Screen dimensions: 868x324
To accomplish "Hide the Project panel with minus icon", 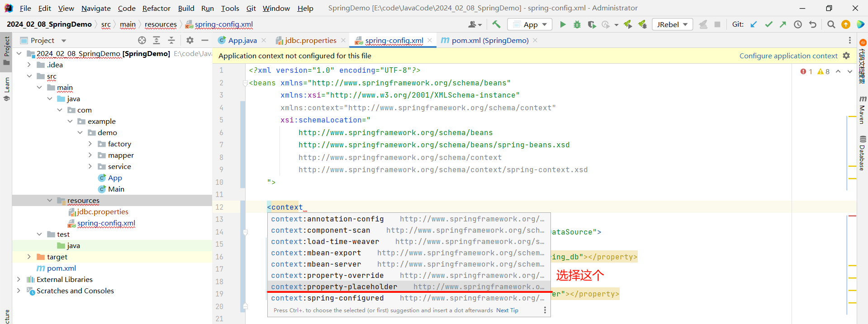I will click(x=205, y=40).
